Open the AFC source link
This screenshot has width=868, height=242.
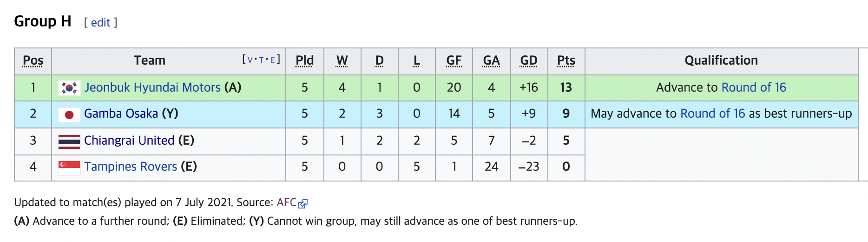(x=287, y=202)
